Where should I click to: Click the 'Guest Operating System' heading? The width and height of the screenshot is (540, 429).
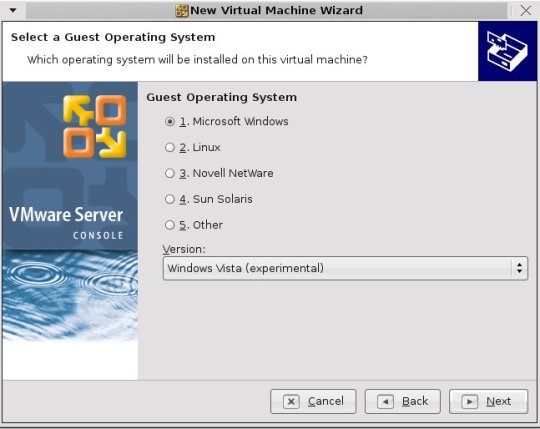[221, 97]
